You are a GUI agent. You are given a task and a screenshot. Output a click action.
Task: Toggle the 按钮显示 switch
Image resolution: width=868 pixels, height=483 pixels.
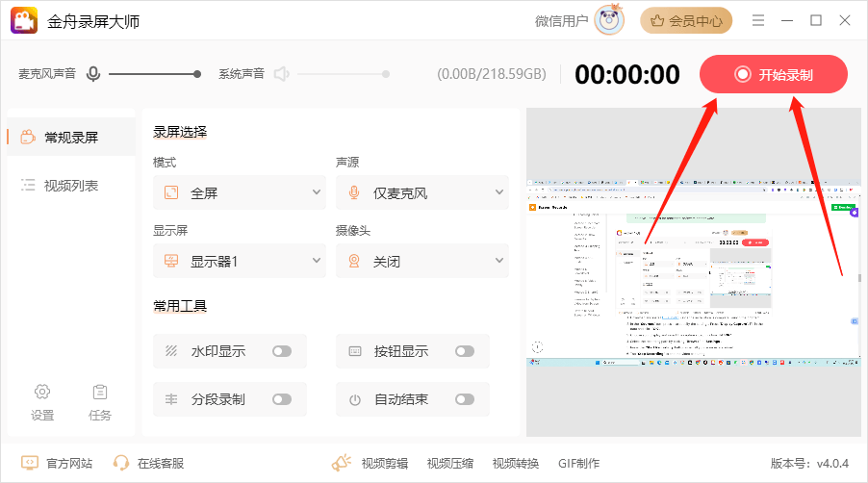(465, 351)
